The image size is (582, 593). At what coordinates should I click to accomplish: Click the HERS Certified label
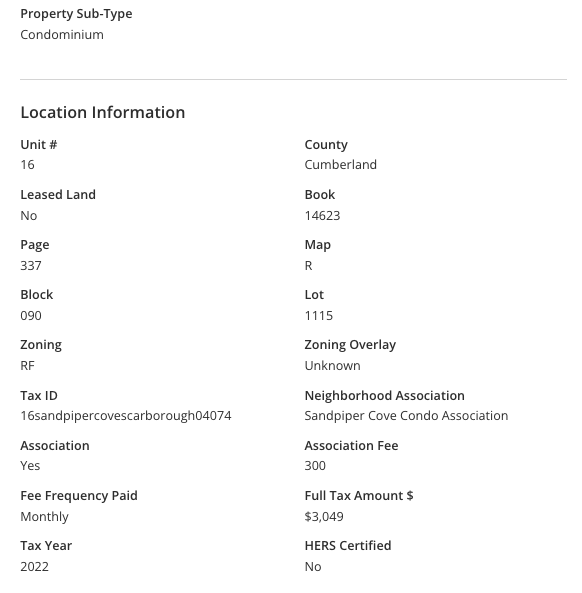click(x=348, y=546)
